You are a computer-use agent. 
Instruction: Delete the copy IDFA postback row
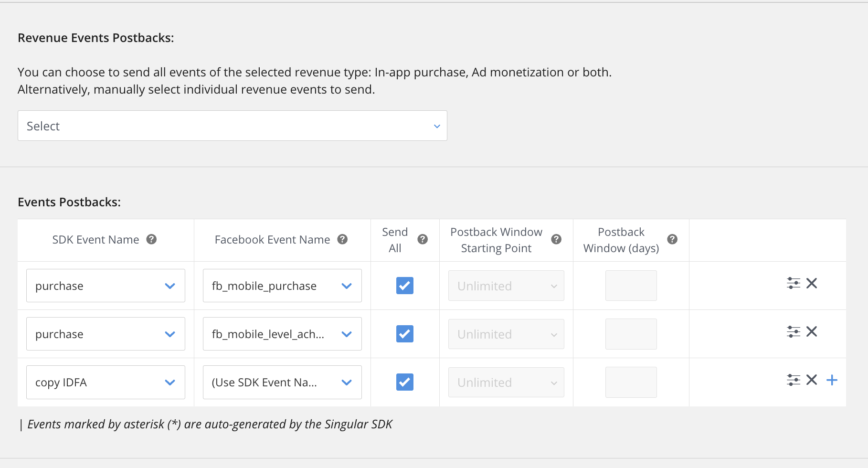pyautogui.click(x=812, y=380)
